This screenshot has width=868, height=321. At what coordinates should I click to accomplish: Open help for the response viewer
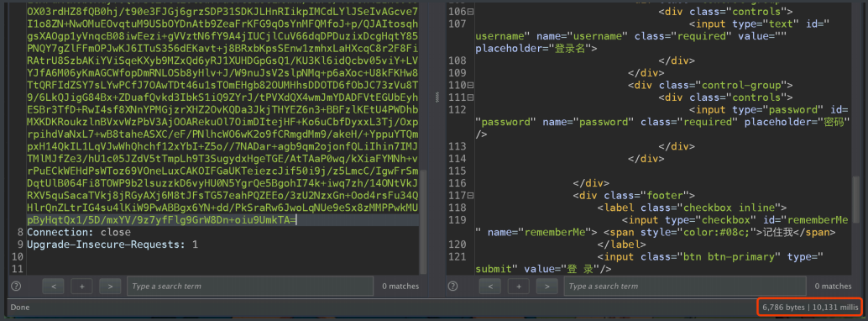(x=452, y=286)
